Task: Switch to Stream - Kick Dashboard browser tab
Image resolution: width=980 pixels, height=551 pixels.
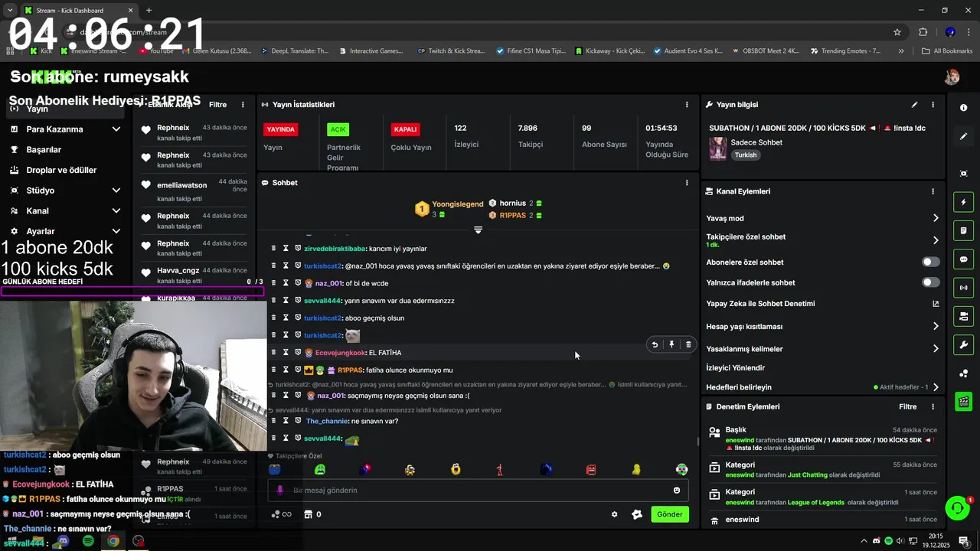Action: (77, 11)
